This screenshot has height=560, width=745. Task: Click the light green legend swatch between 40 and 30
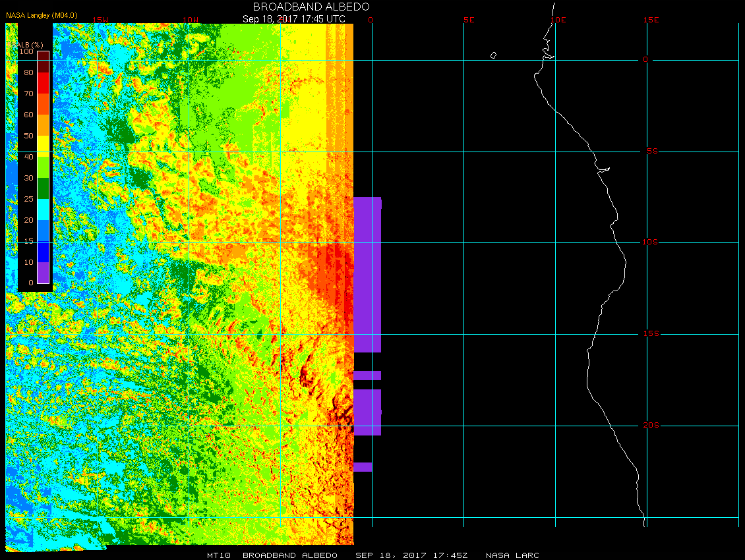tap(44, 167)
